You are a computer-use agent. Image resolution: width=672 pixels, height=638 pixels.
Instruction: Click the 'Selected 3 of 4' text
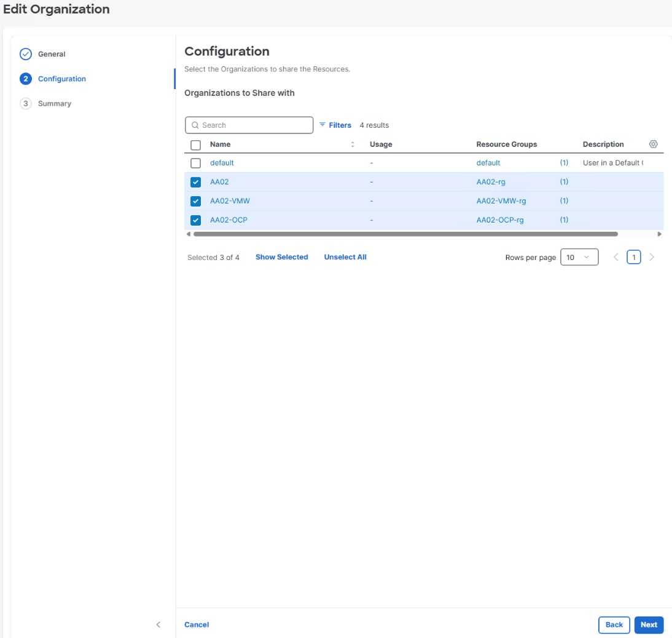[x=213, y=258]
